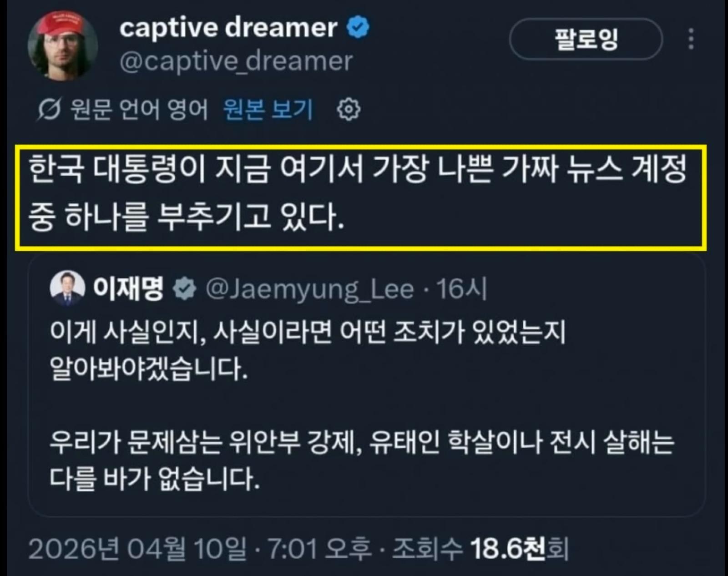Click the translation icon beside 원문 언어 영어

[49, 110]
